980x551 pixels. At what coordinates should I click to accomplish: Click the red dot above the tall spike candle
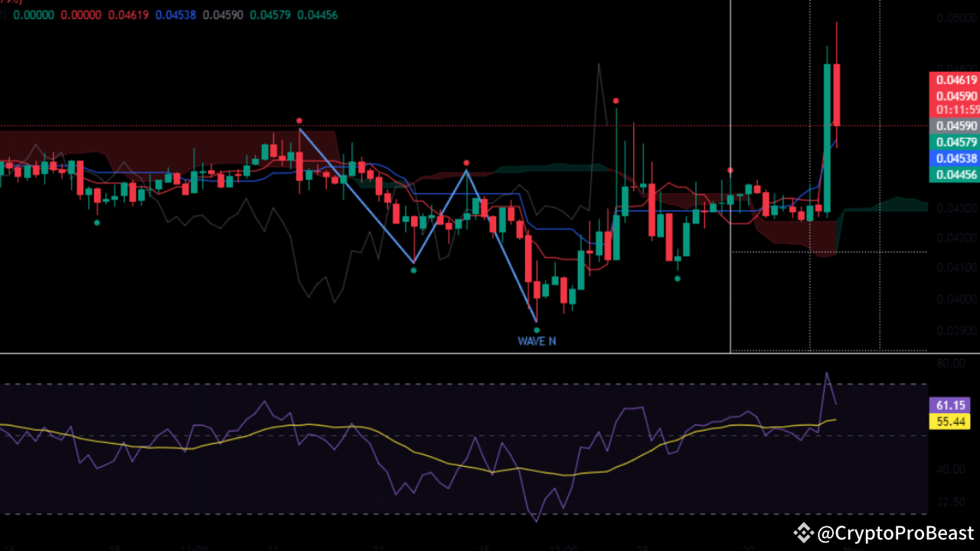pos(616,100)
